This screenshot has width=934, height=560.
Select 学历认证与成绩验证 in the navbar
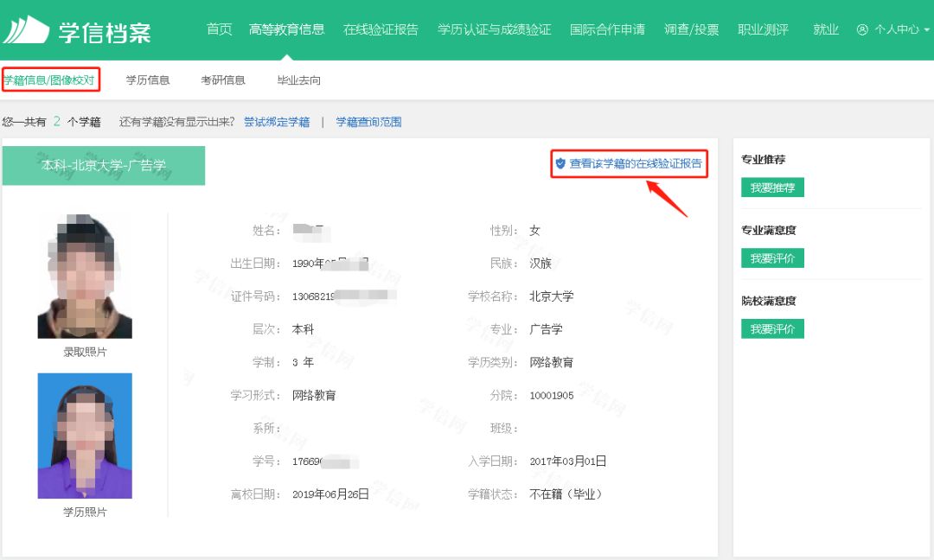494,29
